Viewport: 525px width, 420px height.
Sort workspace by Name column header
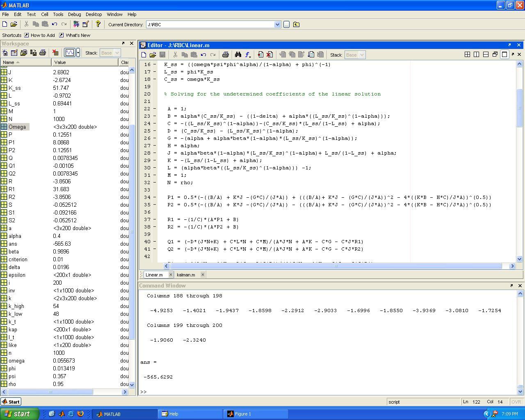26,62
